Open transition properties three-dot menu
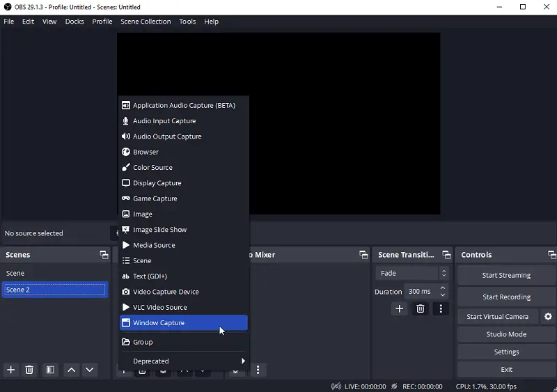557x392 pixels. point(441,308)
